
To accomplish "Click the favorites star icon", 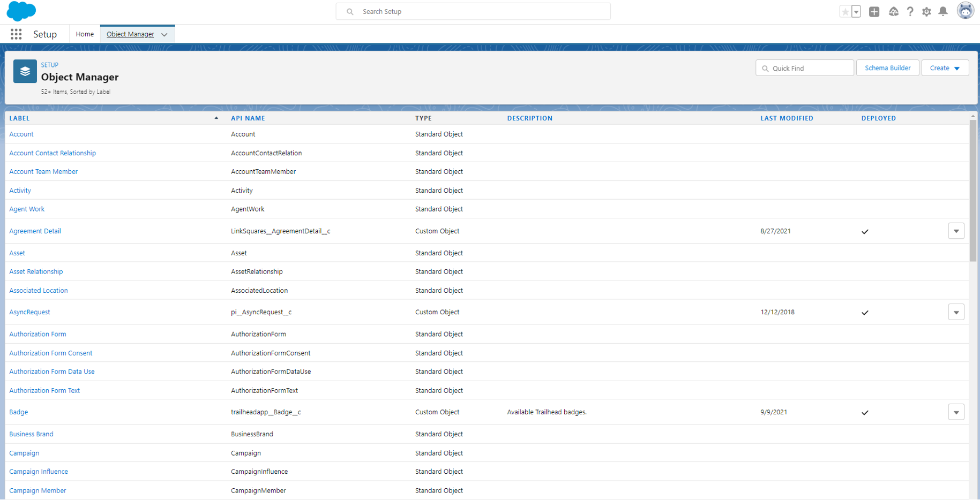I will (845, 12).
